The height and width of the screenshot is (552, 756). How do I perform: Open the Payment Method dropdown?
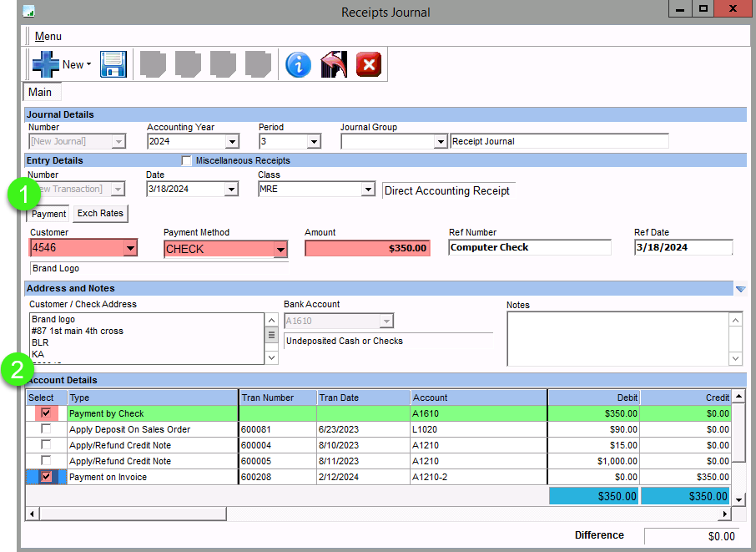[280, 250]
